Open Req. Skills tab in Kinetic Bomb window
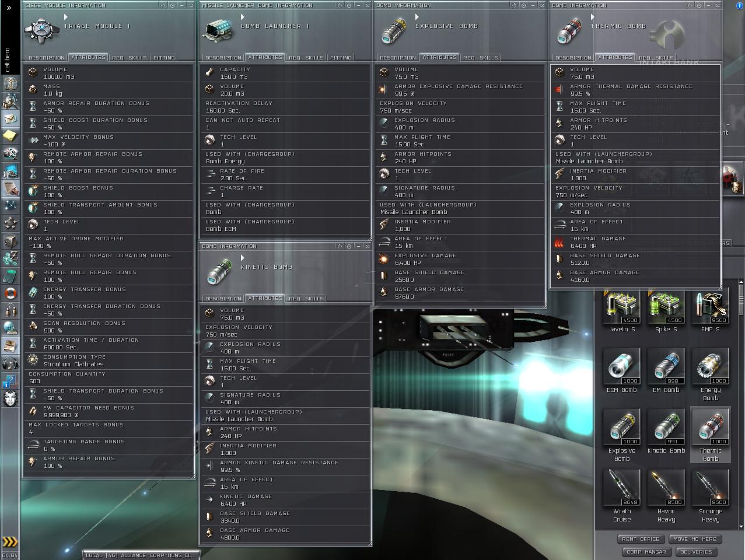 click(x=306, y=299)
